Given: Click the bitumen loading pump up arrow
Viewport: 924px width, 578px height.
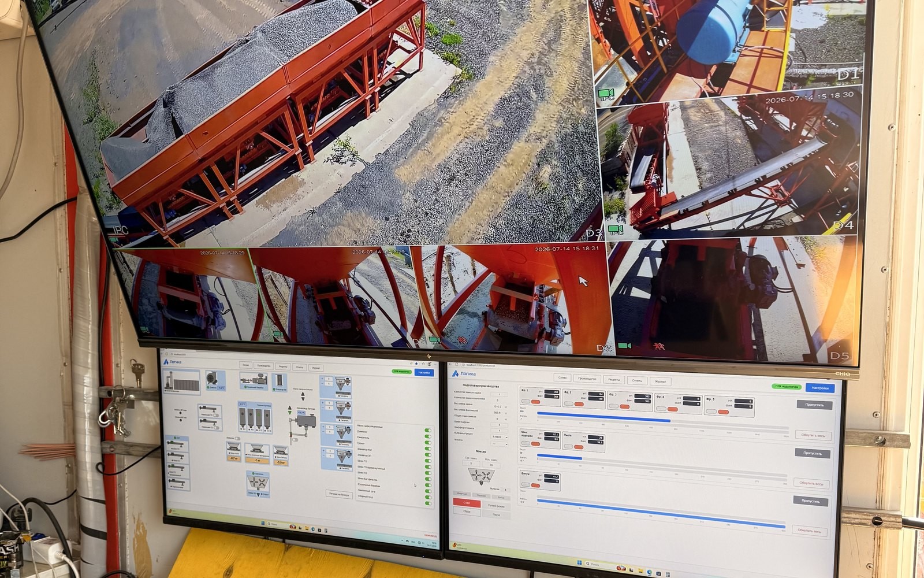Looking at the screenshot, I should (302, 394).
